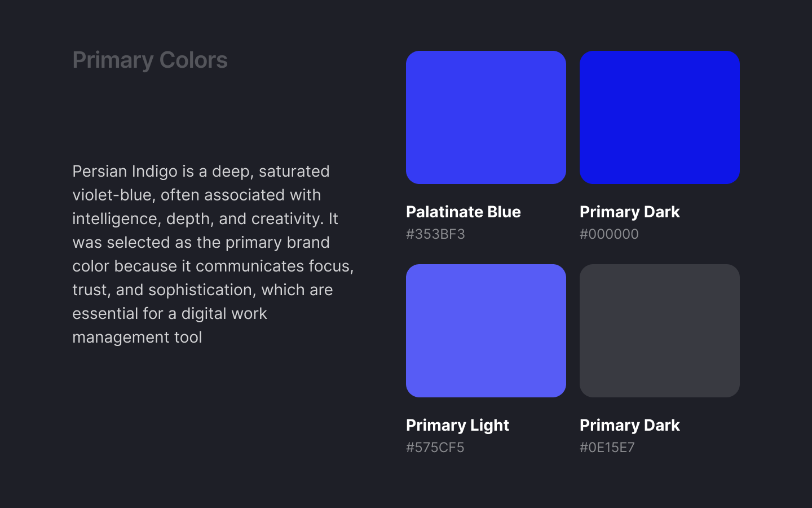Click the Primary Light name label
The width and height of the screenshot is (812, 508).
pyautogui.click(x=457, y=425)
